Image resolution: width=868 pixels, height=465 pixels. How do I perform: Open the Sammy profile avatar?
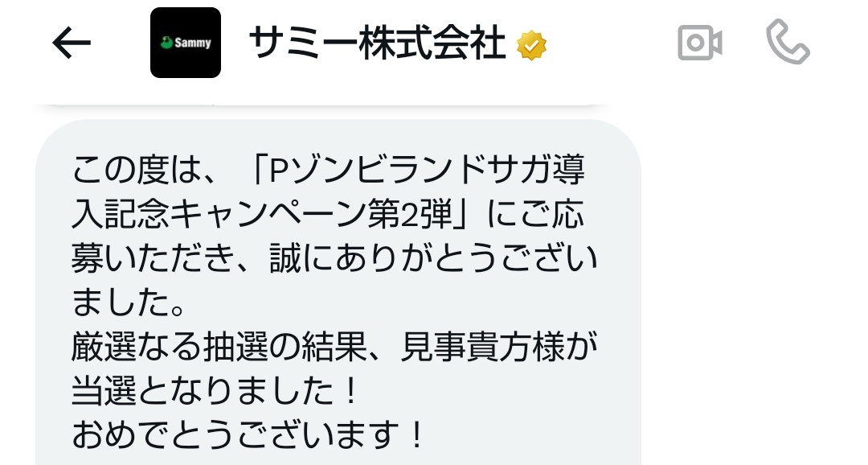pyautogui.click(x=186, y=43)
